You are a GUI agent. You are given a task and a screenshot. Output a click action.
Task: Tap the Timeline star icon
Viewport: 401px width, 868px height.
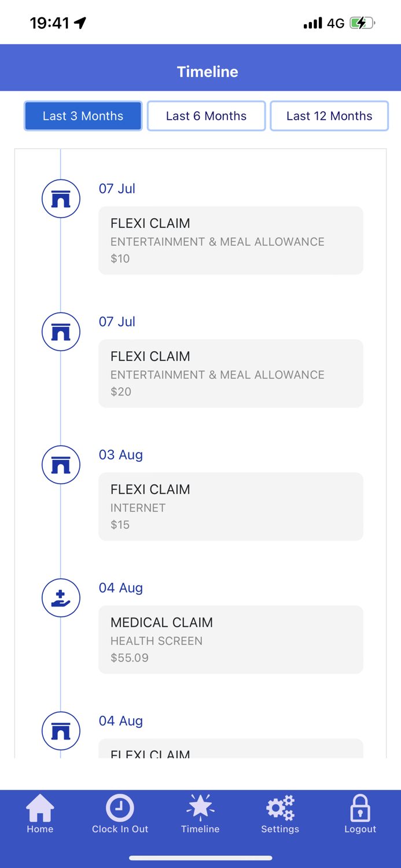coord(200,808)
